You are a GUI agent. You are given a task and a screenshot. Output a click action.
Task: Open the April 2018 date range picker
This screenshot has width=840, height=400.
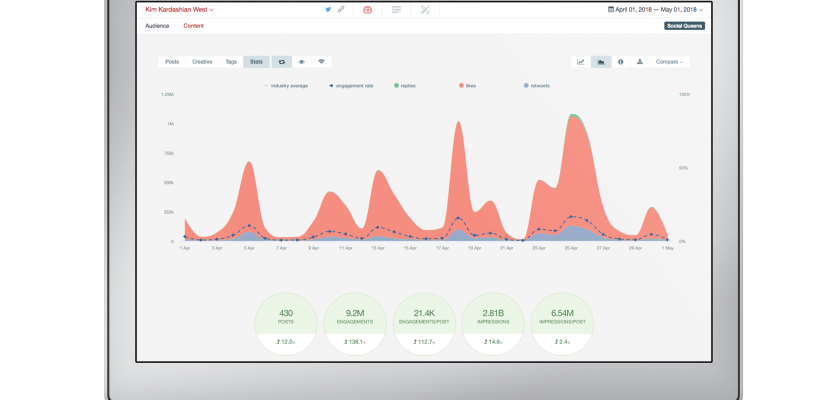click(x=656, y=9)
